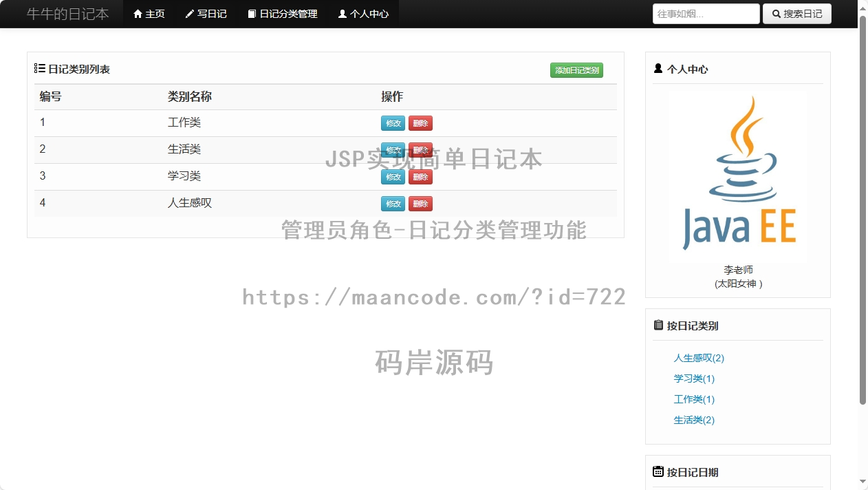Click the magnifier icon in the search button

[x=777, y=14]
